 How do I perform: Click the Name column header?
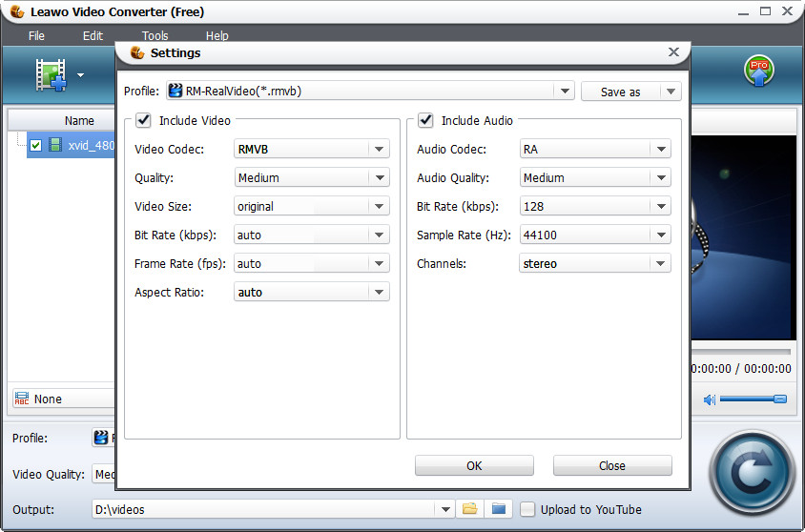click(62, 120)
